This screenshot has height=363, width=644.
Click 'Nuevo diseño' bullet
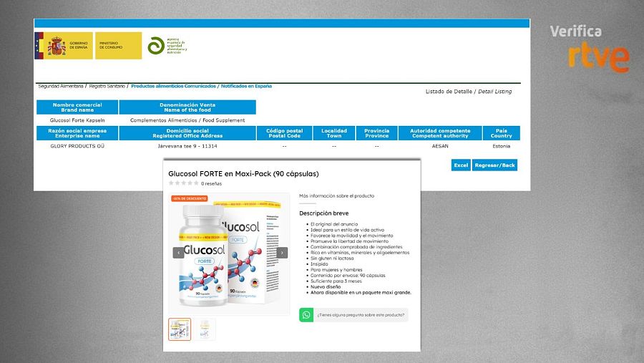[x=326, y=287]
